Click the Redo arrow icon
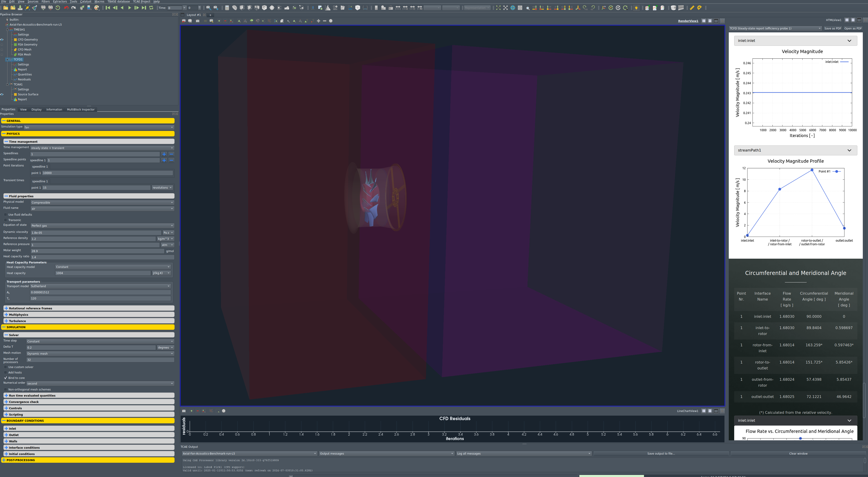This screenshot has height=477, width=868. coord(73,8)
